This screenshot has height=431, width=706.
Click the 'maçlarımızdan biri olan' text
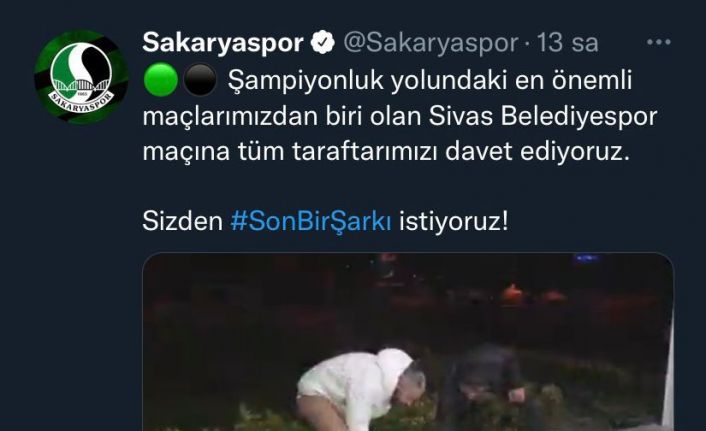coord(281,116)
